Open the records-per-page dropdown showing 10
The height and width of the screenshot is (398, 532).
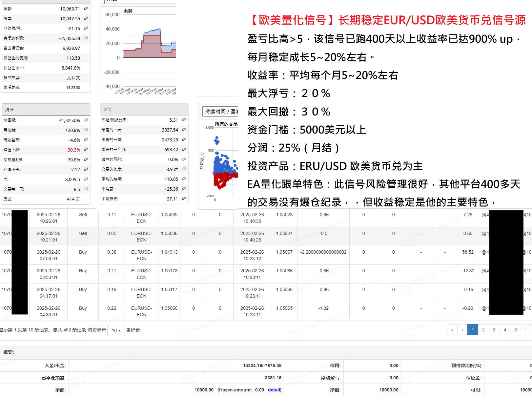click(115, 330)
